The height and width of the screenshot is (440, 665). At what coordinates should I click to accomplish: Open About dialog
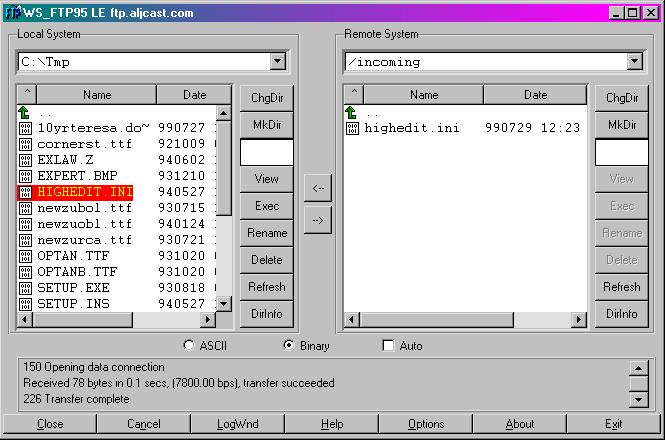tap(520, 424)
